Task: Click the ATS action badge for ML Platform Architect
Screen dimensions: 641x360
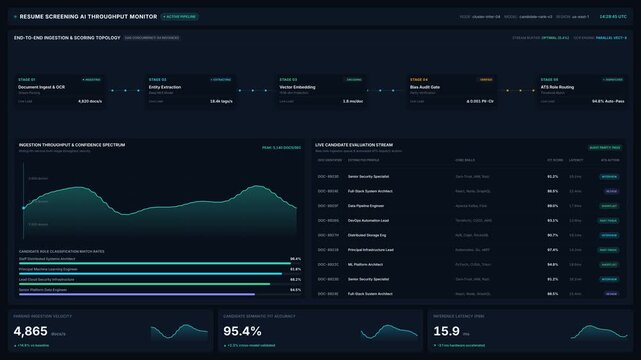Action: (x=609, y=265)
